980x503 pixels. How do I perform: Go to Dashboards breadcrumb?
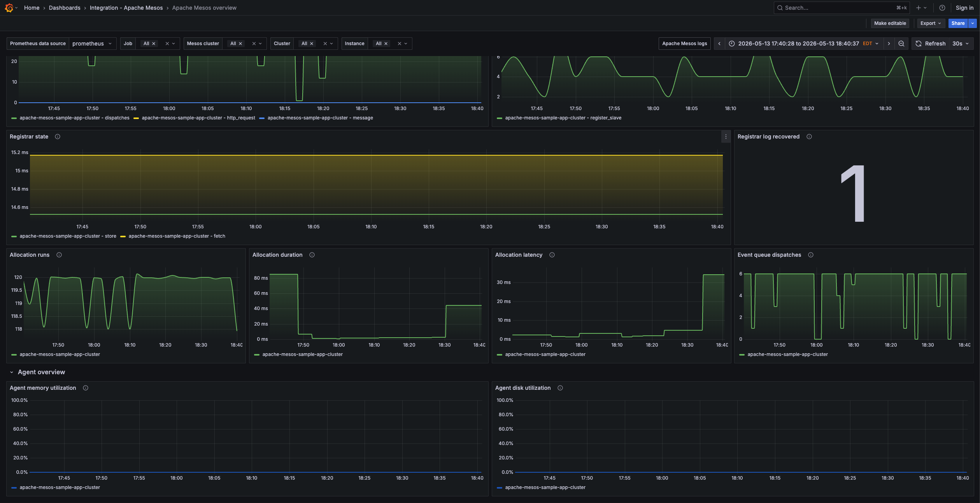pos(65,8)
